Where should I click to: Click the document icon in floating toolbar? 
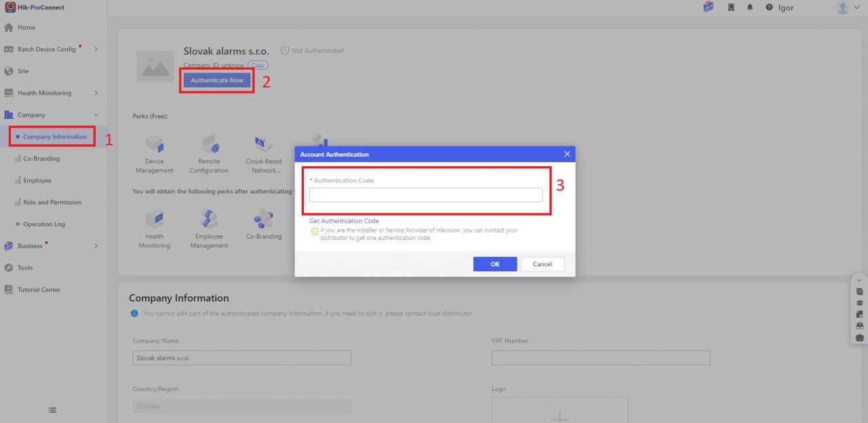tap(860, 291)
